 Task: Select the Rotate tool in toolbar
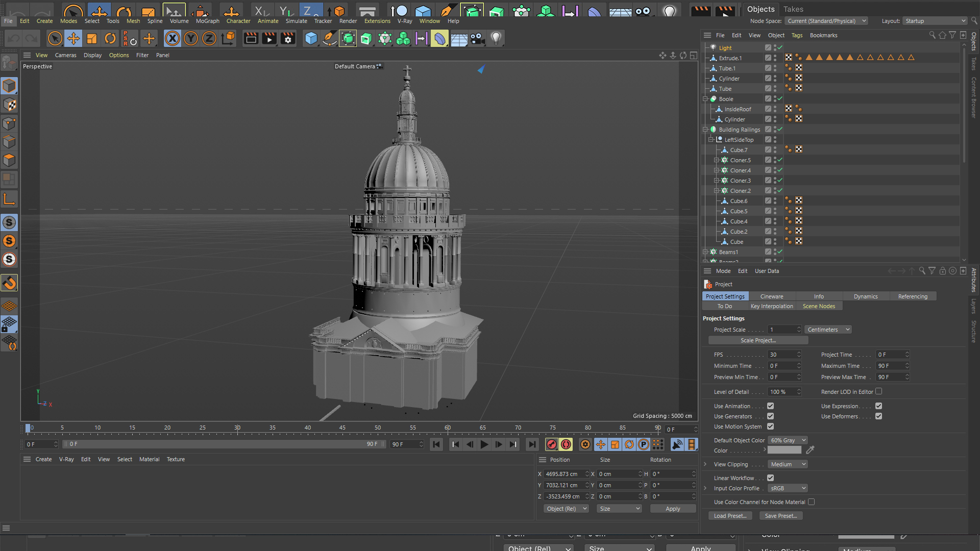110,38
